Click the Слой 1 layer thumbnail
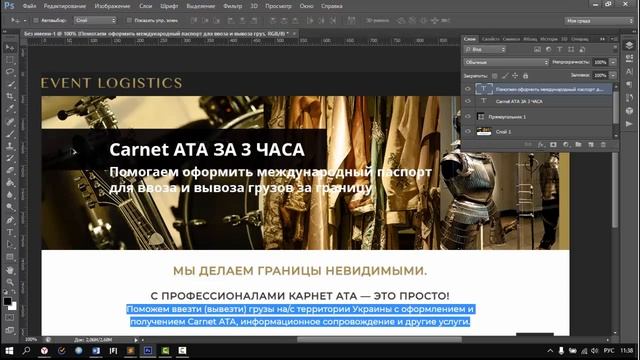The image size is (640, 360). (x=484, y=131)
